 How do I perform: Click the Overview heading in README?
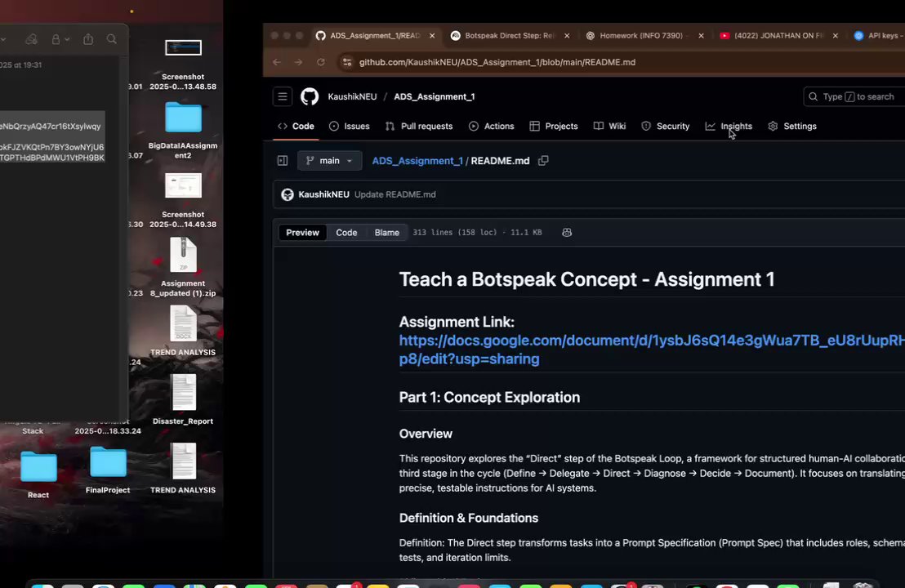[x=426, y=434]
